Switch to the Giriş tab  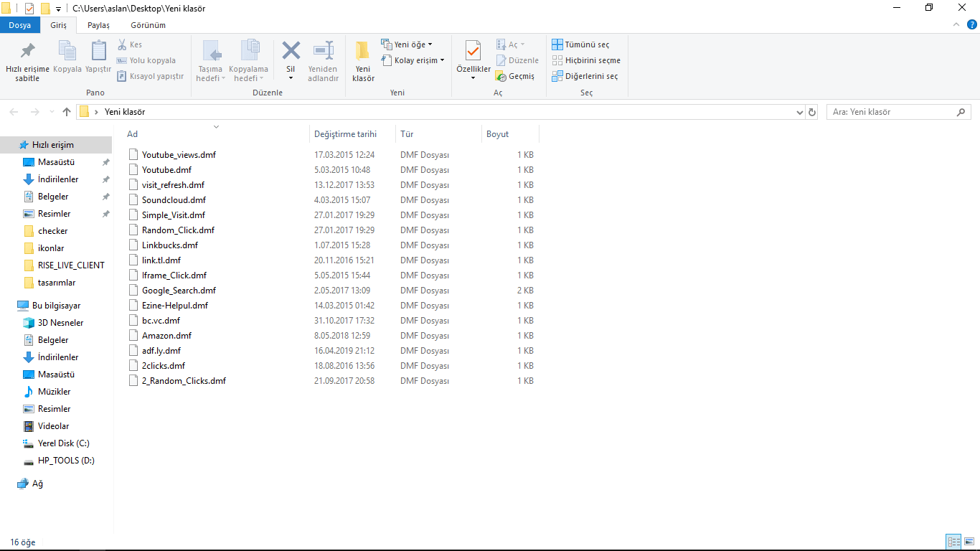pyautogui.click(x=58, y=25)
